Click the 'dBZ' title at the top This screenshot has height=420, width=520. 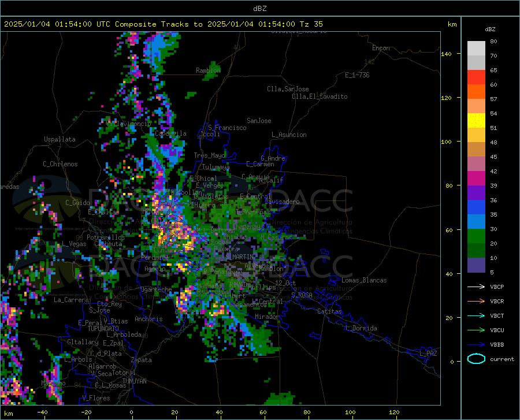click(259, 9)
